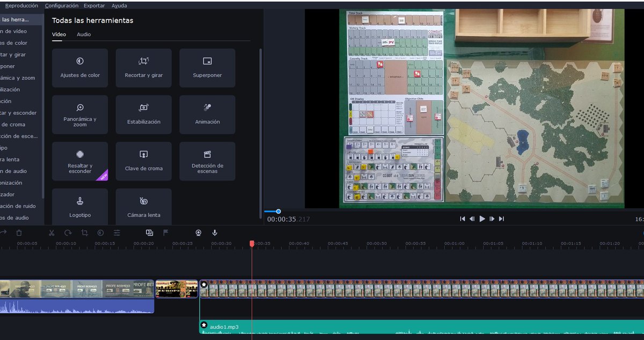Click the star badge on audio1.mp3 clip

coord(204,325)
